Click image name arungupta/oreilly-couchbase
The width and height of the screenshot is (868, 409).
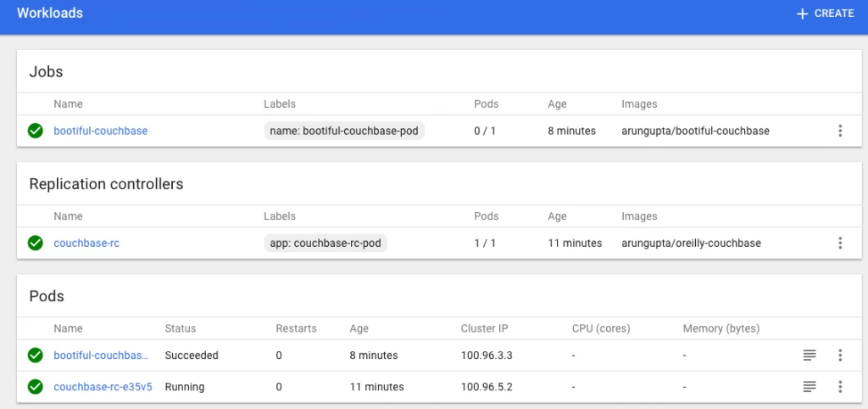coord(692,243)
